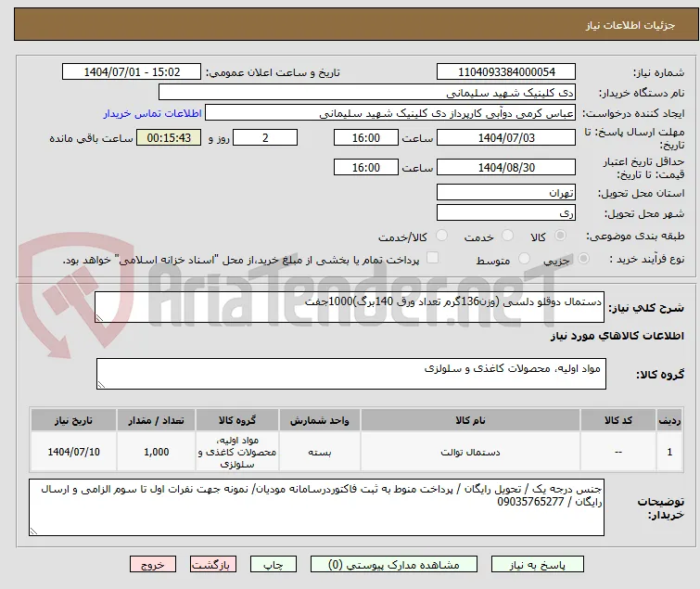Image resolution: width=700 pixels, height=589 pixels.
Task: Click the buyer organization name field
Action: coord(367,93)
